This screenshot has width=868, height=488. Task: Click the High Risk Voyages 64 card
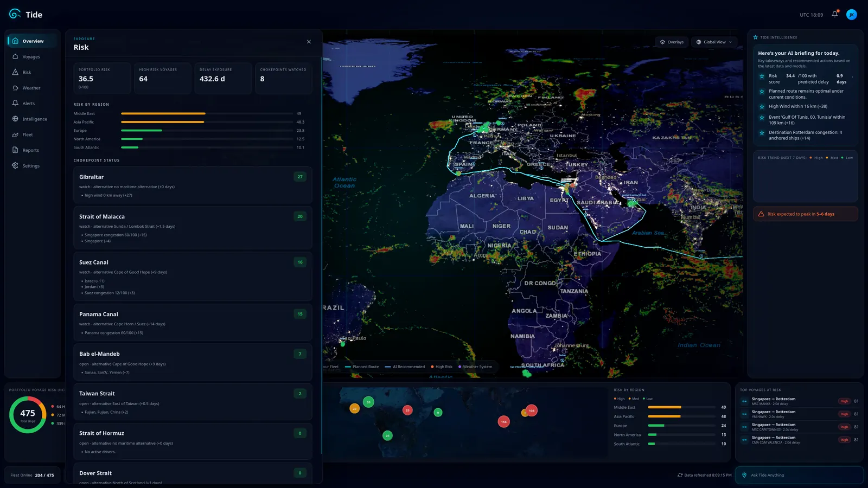click(x=163, y=78)
